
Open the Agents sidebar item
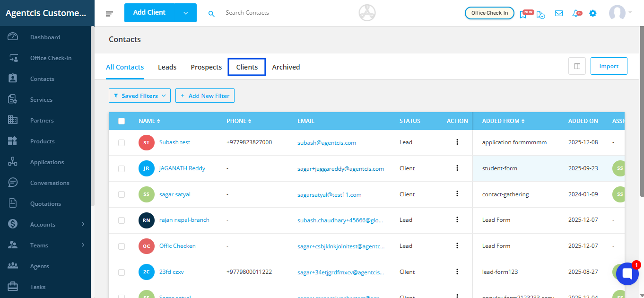pos(39,266)
